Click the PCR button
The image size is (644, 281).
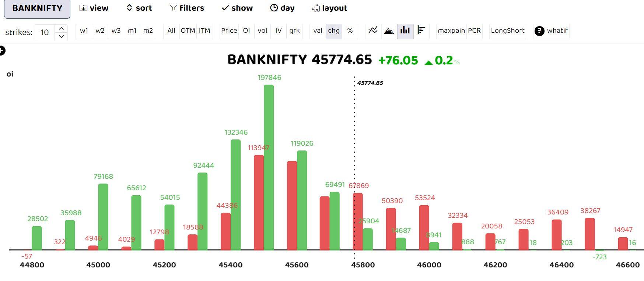[475, 31]
